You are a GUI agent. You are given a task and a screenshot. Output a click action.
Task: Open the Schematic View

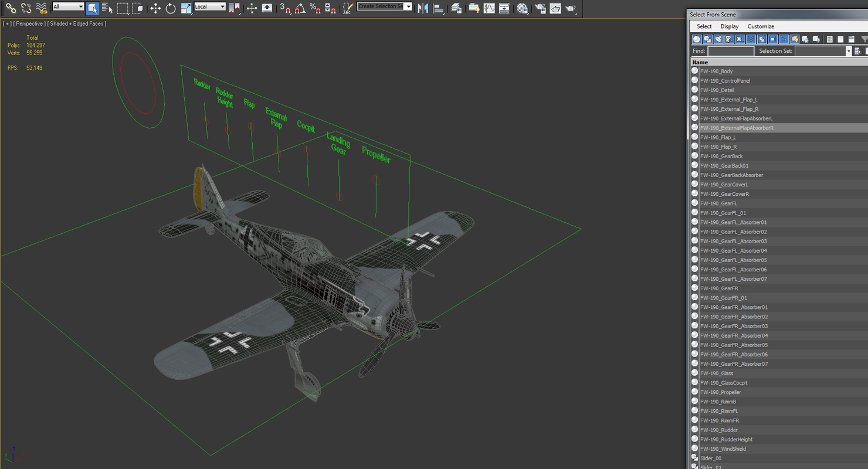504,8
